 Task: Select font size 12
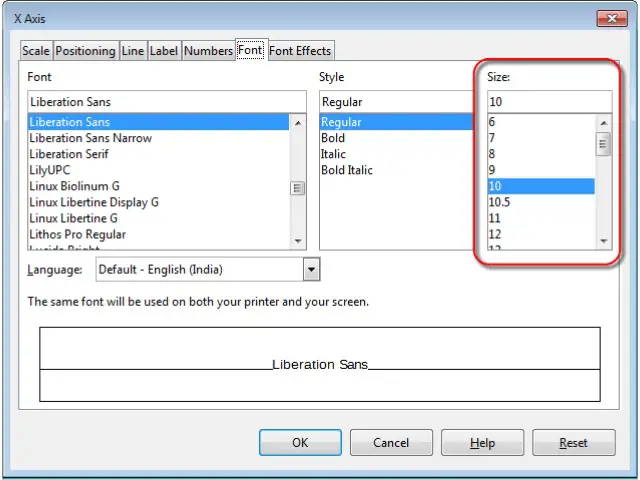click(x=541, y=234)
